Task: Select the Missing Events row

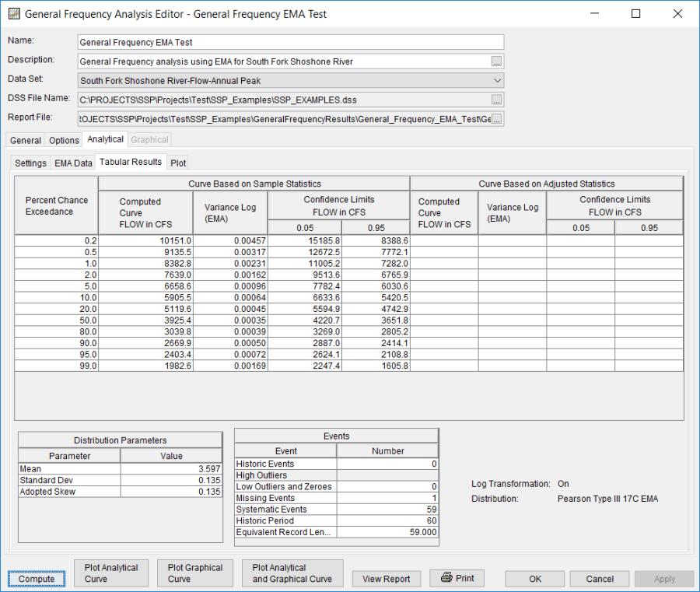Action: point(337,498)
